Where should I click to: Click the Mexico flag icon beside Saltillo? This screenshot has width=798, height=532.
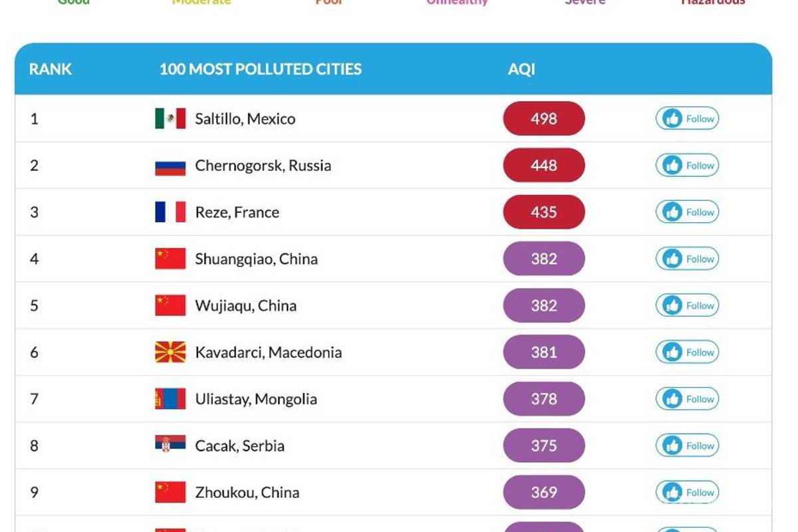(170, 118)
